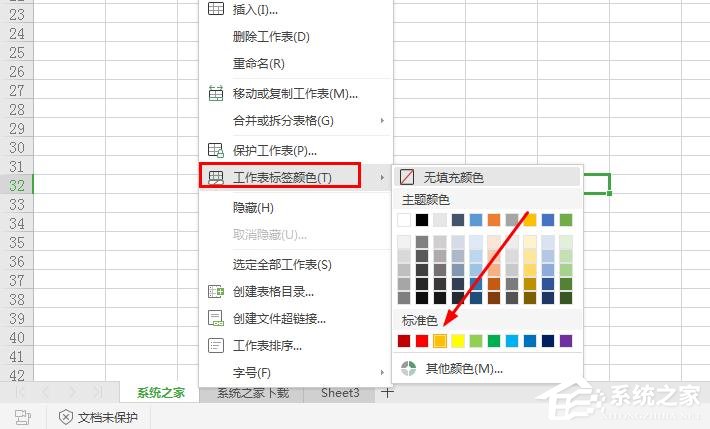Click the green-bordered selected cell

[x=597, y=184]
